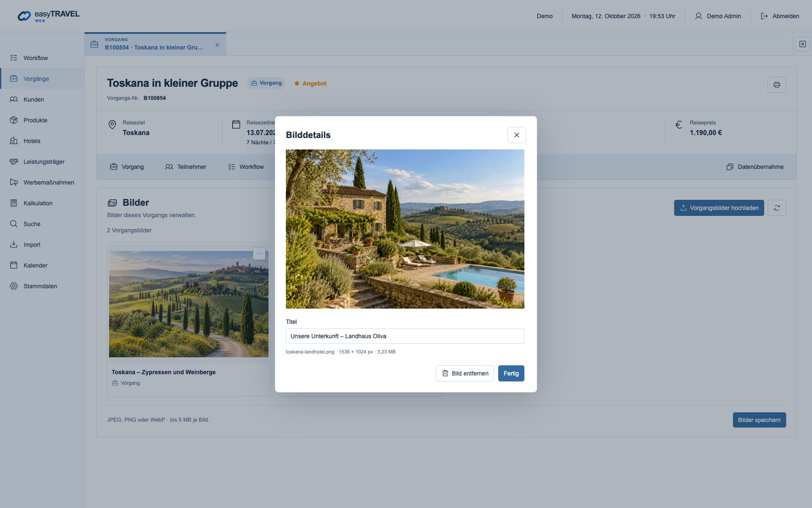The image size is (812, 508).
Task: Switch to the Vorgang sub-tab
Action: (x=127, y=167)
